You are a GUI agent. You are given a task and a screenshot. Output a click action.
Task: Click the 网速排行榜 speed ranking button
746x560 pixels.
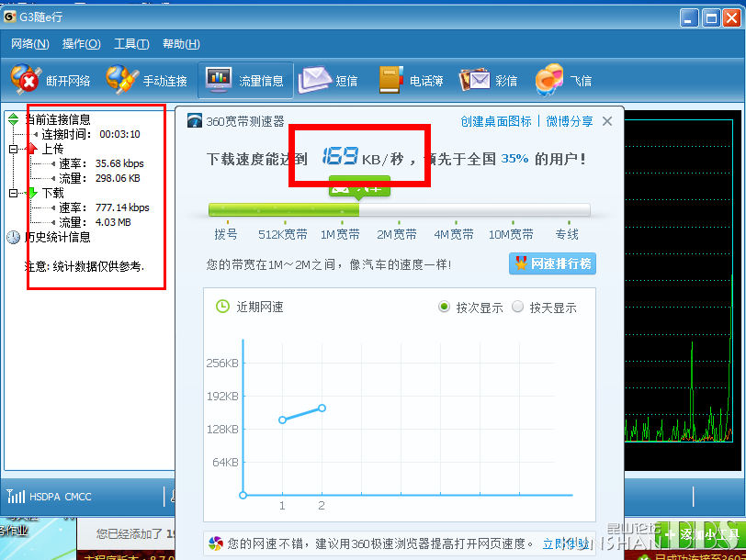pyautogui.click(x=552, y=264)
